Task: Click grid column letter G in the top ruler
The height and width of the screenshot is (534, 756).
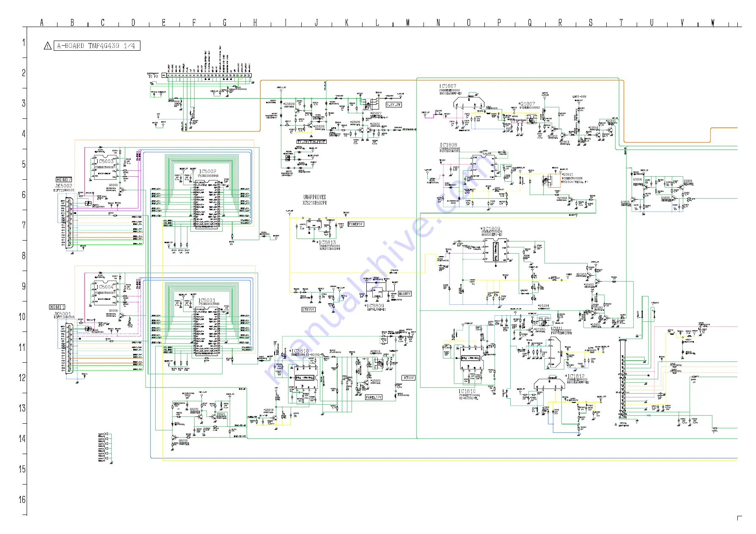Action: point(224,22)
